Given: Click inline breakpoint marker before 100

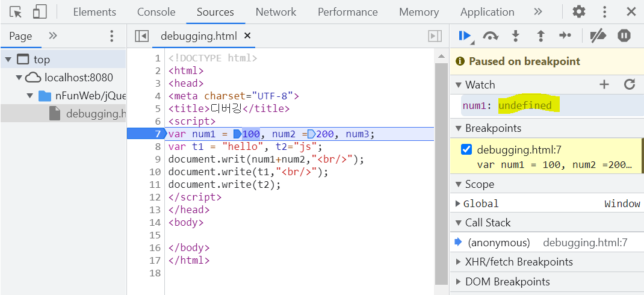Looking at the screenshot, I should click(x=237, y=134).
